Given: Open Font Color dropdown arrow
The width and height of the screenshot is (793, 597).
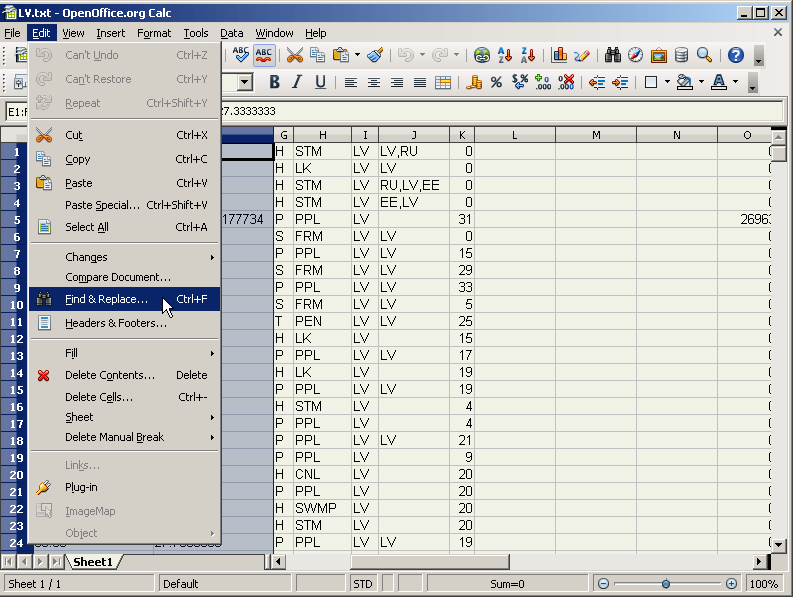Looking at the screenshot, I should [x=735, y=82].
